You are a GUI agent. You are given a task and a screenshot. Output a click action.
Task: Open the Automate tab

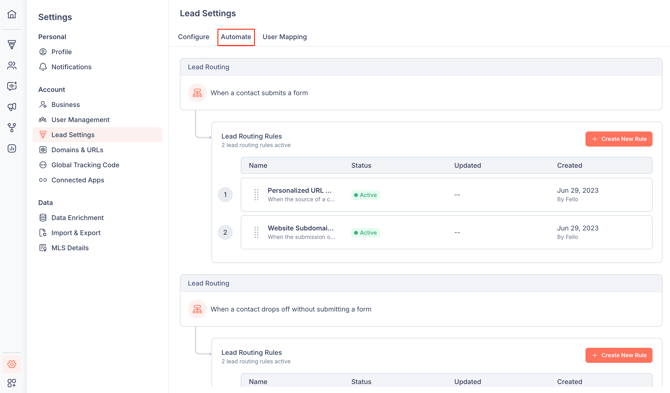click(x=236, y=37)
